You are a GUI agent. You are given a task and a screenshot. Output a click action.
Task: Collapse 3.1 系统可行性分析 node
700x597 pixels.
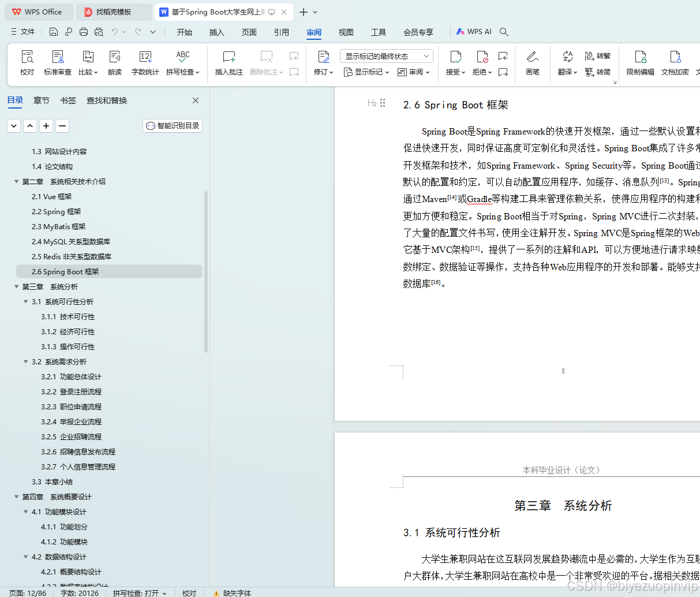tap(25, 301)
